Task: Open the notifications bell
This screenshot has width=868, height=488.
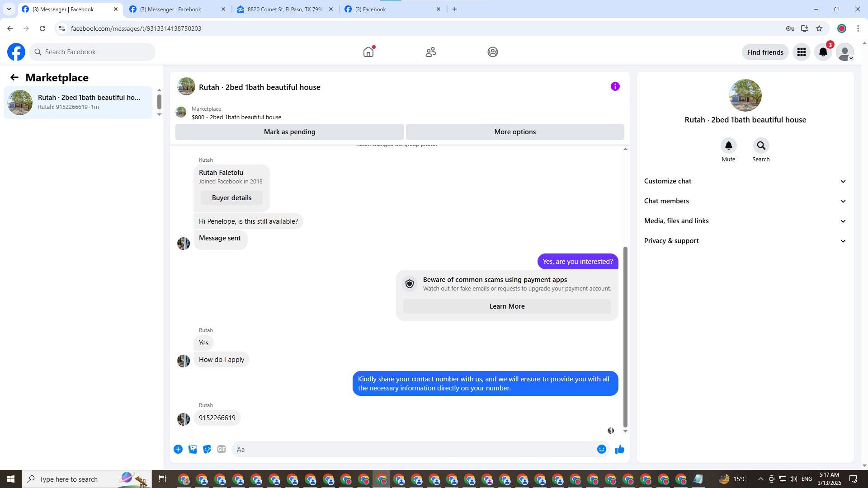Action: [x=823, y=52]
